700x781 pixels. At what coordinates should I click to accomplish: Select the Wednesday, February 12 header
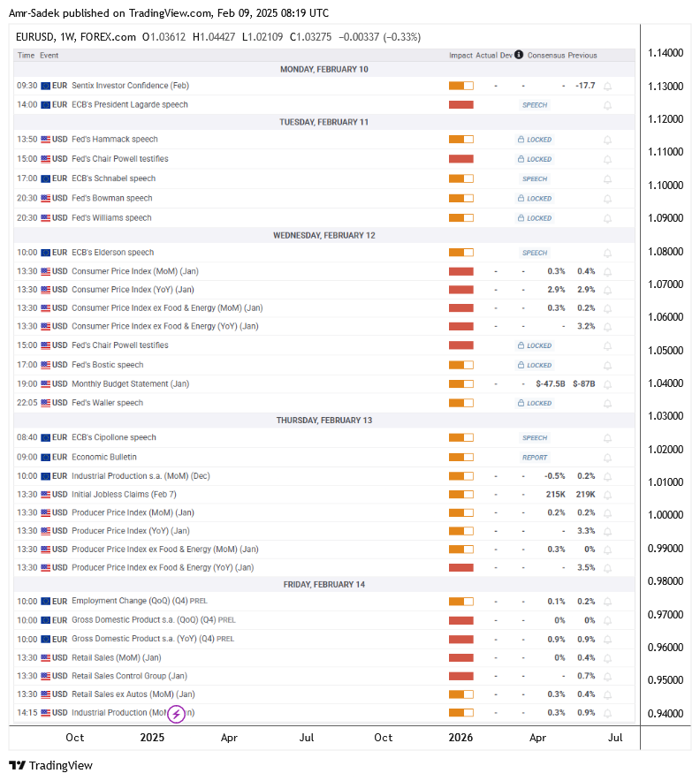click(x=323, y=236)
